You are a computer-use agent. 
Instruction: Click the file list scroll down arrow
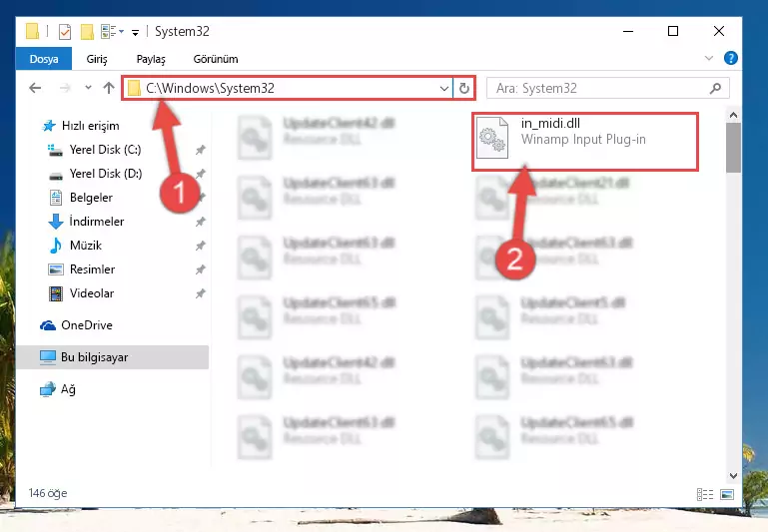point(733,476)
